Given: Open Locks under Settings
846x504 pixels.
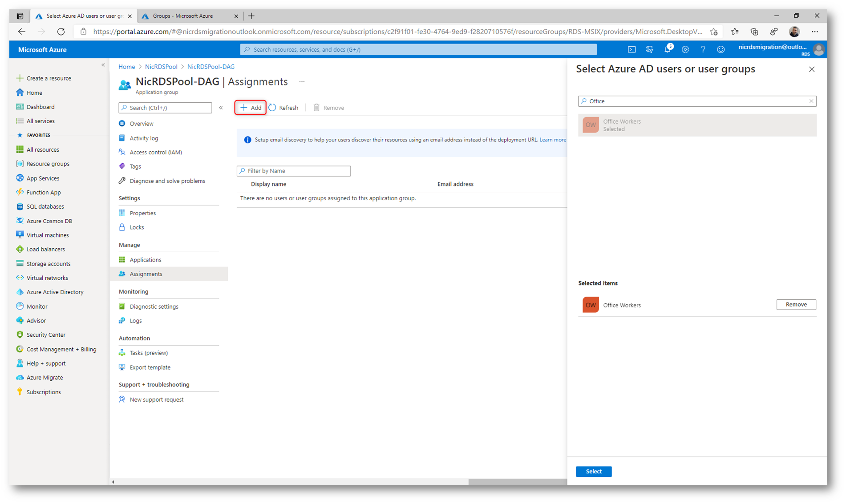Looking at the screenshot, I should pyautogui.click(x=137, y=227).
